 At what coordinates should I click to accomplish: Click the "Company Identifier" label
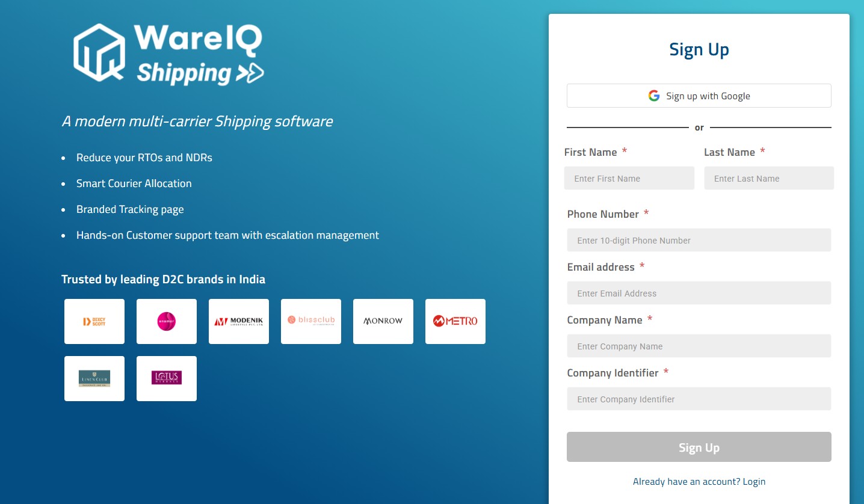pos(613,373)
